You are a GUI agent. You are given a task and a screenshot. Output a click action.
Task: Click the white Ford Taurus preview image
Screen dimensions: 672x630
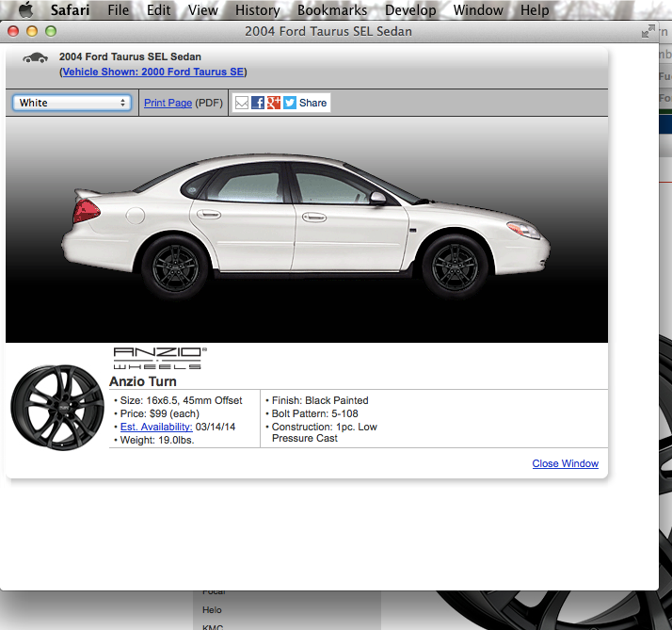[x=306, y=227]
